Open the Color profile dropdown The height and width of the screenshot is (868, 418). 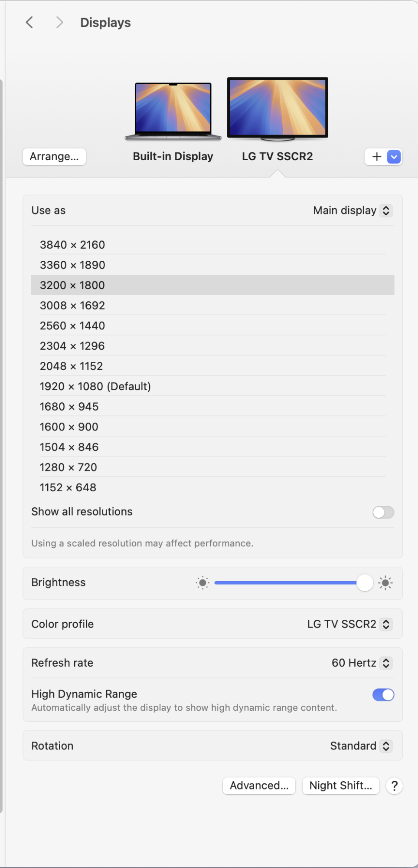tap(349, 624)
